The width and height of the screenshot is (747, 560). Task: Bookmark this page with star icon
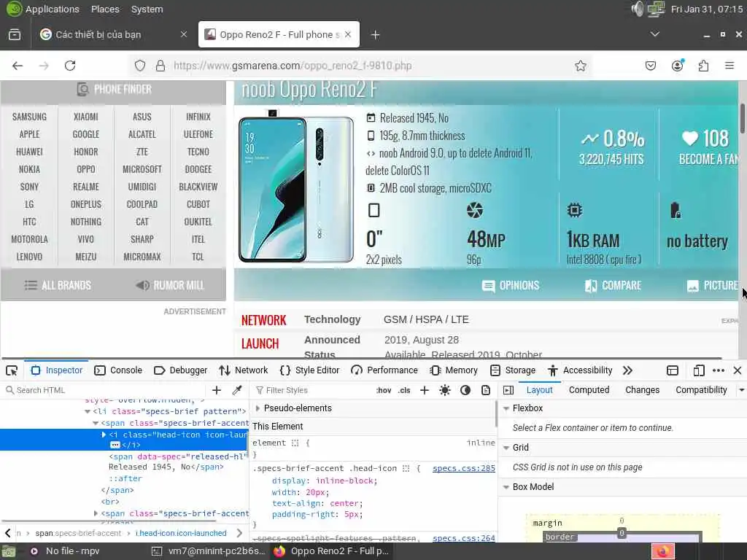click(x=580, y=66)
